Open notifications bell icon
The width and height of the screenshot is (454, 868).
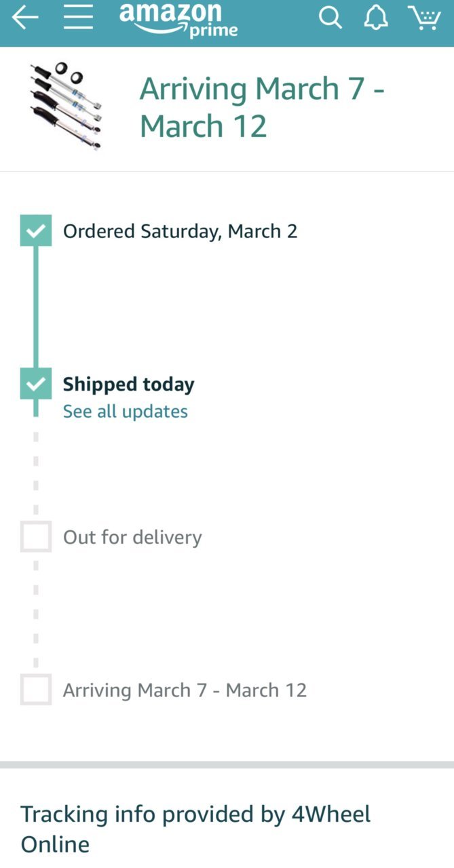click(375, 18)
